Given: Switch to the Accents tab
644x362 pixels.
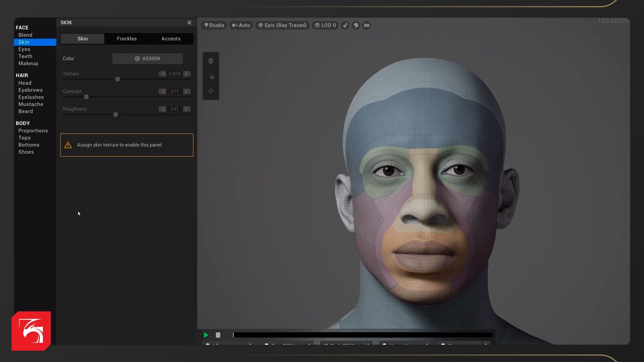Looking at the screenshot, I should (x=171, y=39).
